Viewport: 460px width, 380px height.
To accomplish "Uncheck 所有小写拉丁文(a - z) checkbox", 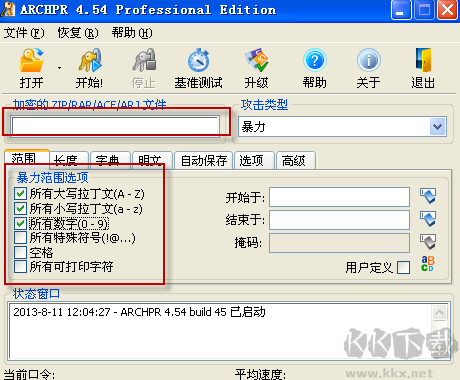I will (x=20, y=209).
